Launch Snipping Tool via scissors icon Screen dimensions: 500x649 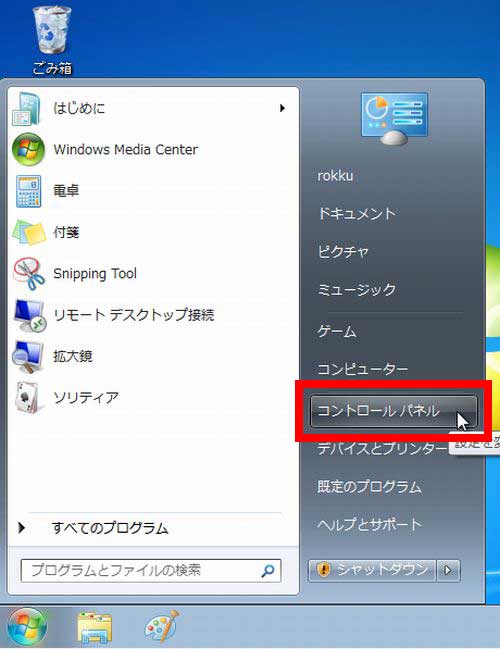click(28, 274)
